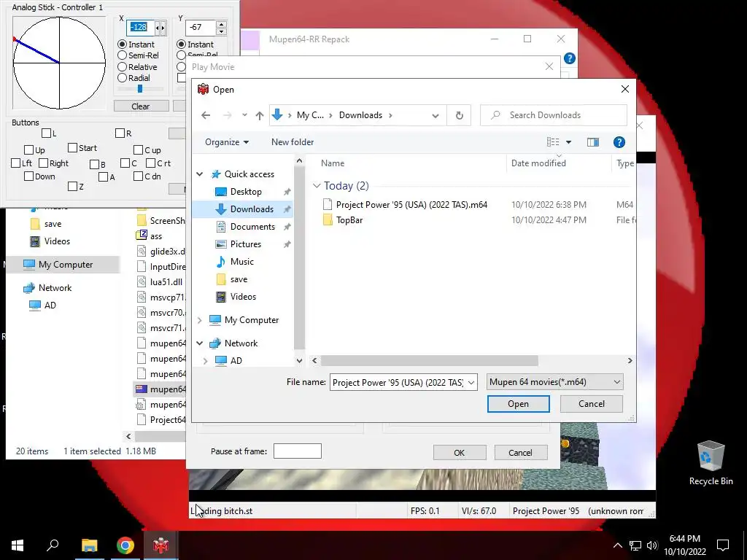Viewport: 747px width, 560px height.
Task: Toggle the Z button checkbox
Action: coord(72,186)
